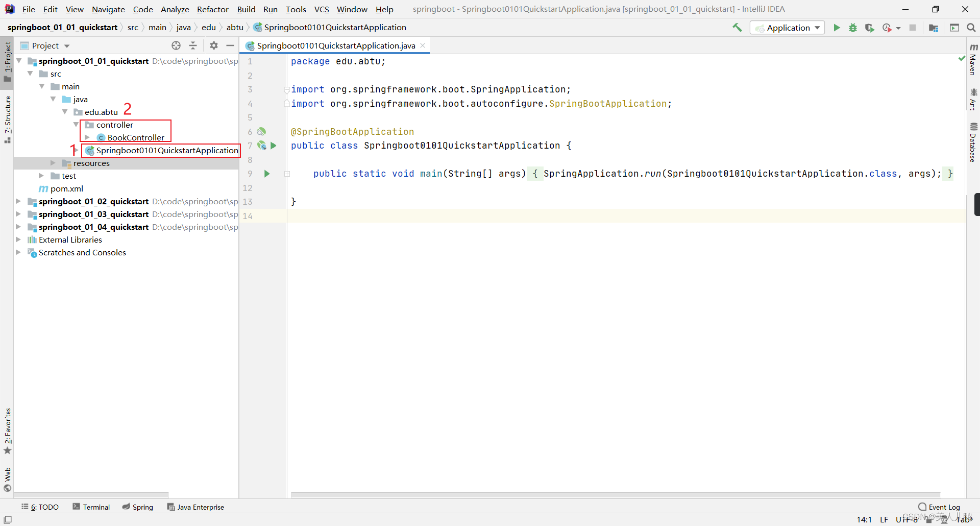The height and width of the screenshot is (526, 980).
Task: Open the Java Enterprise tool window
Action: click(x=195, y=507)
